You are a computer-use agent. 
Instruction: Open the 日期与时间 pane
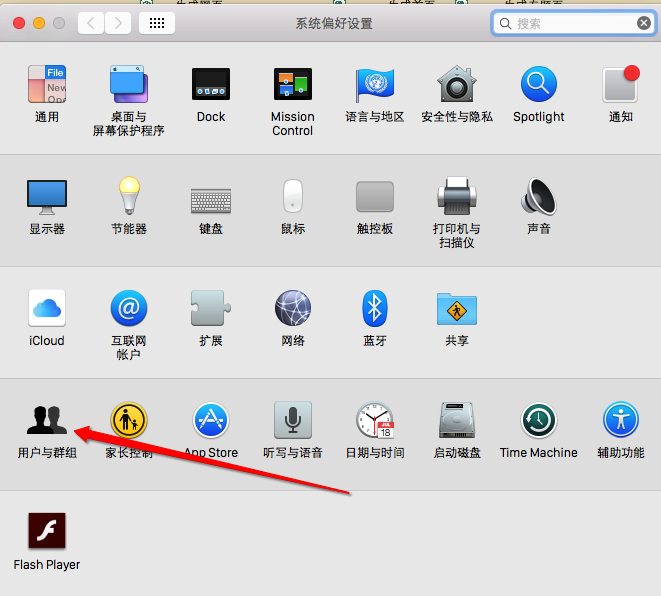[375, 421]
